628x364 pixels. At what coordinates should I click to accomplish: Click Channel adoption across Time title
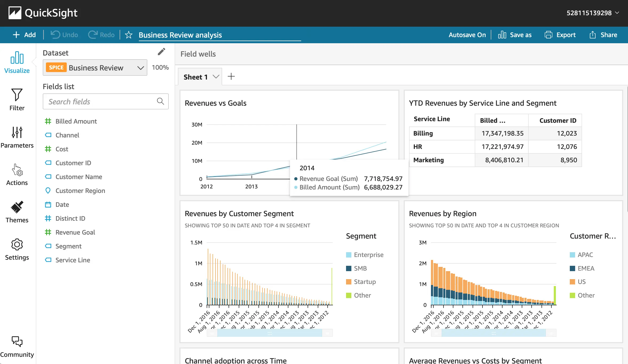pyautogui.click(x=236, y=360)
